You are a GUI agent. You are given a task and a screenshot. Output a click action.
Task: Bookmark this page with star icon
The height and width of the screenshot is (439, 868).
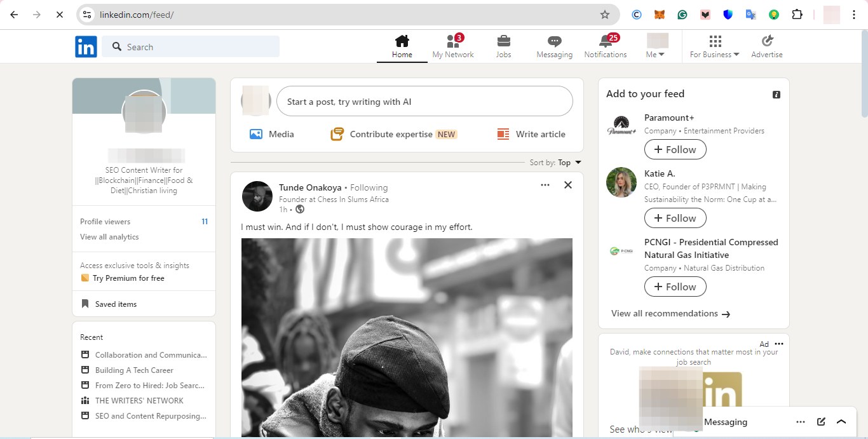click(x=605, y=15)
